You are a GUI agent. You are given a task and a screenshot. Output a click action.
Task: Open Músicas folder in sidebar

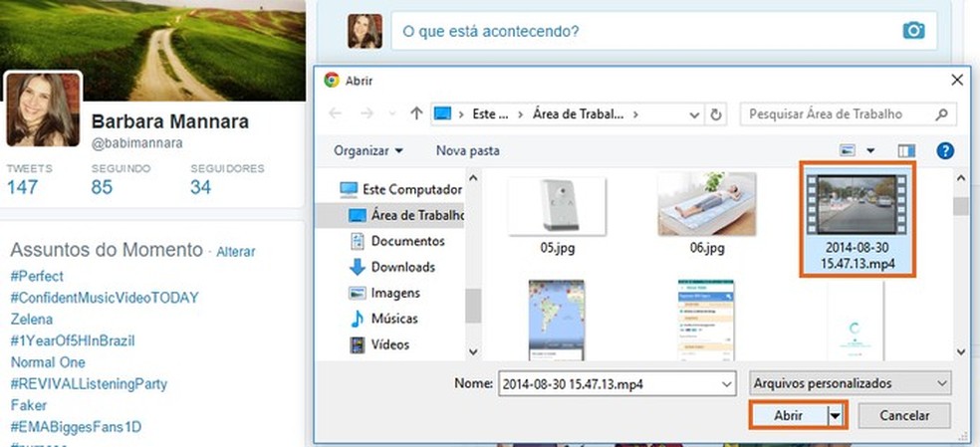pos(383,319)
